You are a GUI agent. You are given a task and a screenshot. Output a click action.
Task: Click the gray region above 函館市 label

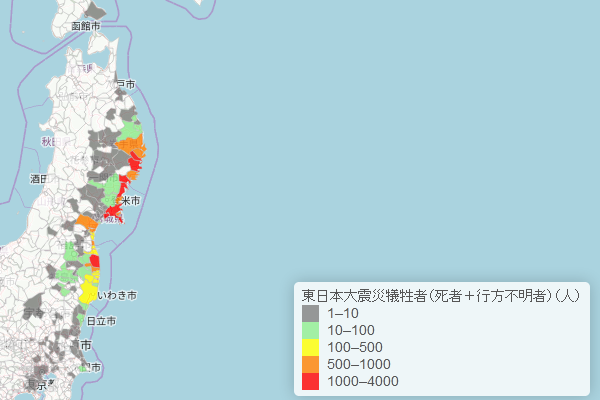point(94,11)
